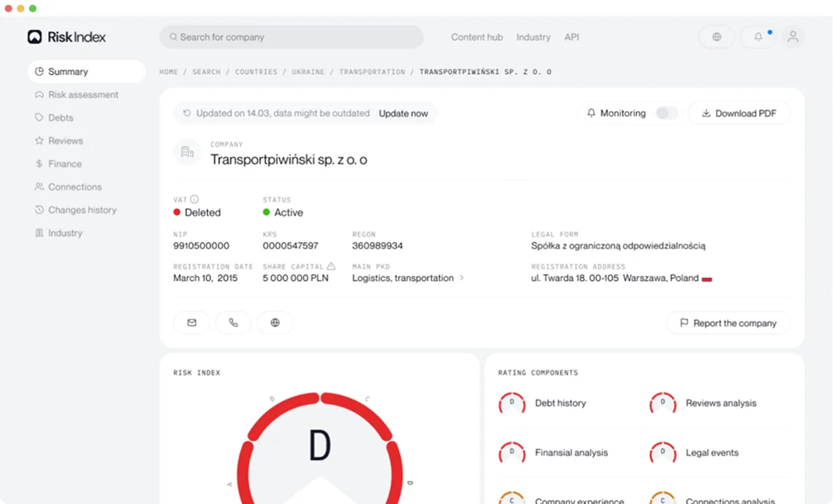
Task: Click the Finansial analysis rating gauge
Action: pyautogui.click(x=511, y=452)
